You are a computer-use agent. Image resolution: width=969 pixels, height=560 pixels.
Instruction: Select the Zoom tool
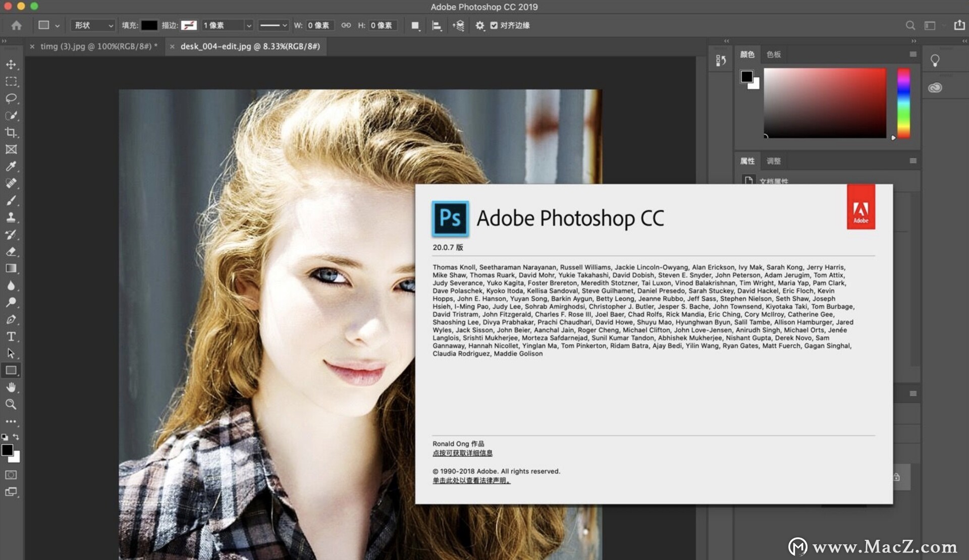pyautogui.click(x=11, y=405)
